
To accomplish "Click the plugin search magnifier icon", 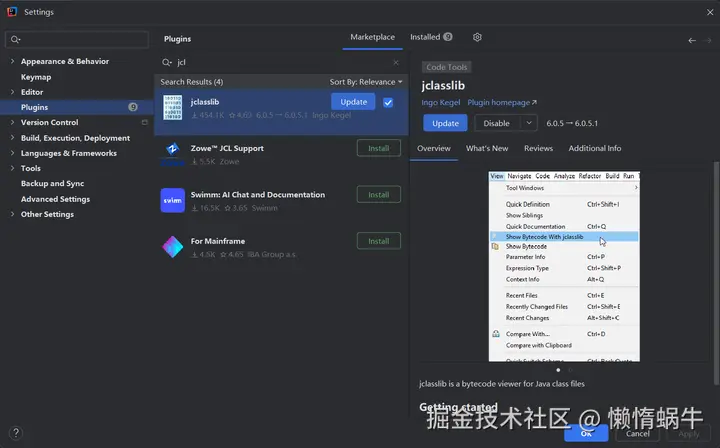I will 166,62.
